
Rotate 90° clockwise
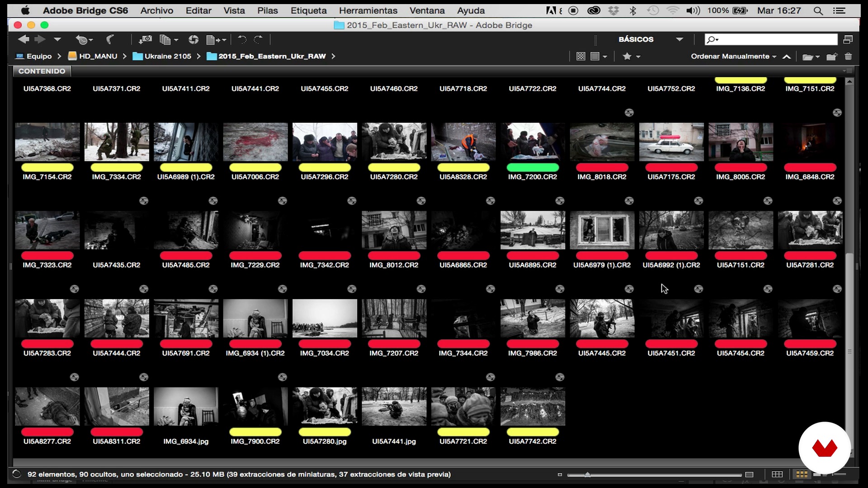pos(258,40)
